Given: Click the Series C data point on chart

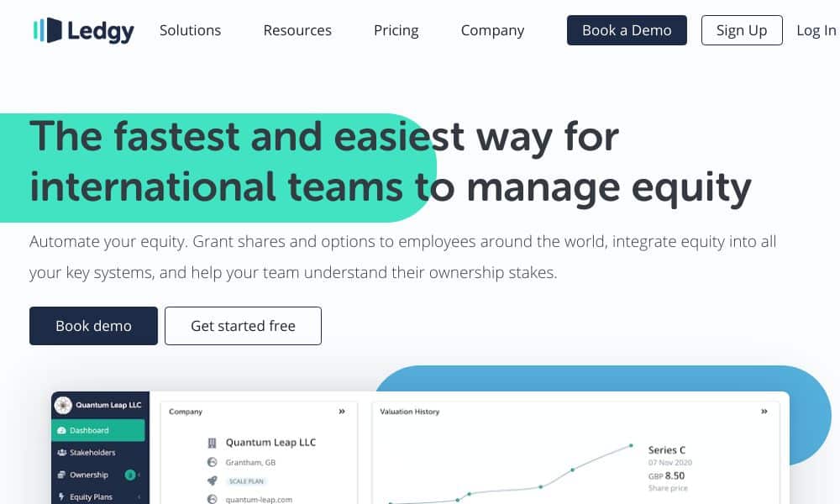Looking at the screenshot, I should pyautogui.click(x=631, y=445).
